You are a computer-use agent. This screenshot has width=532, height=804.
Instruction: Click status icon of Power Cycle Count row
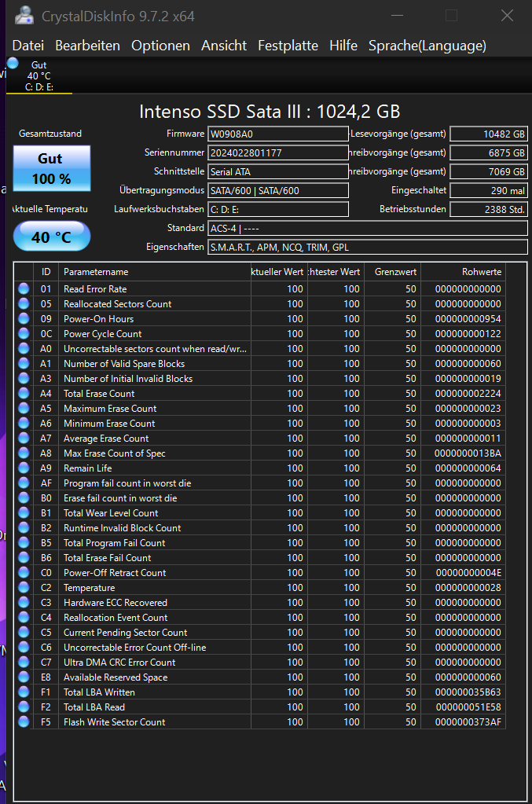[x=24, y=333]
